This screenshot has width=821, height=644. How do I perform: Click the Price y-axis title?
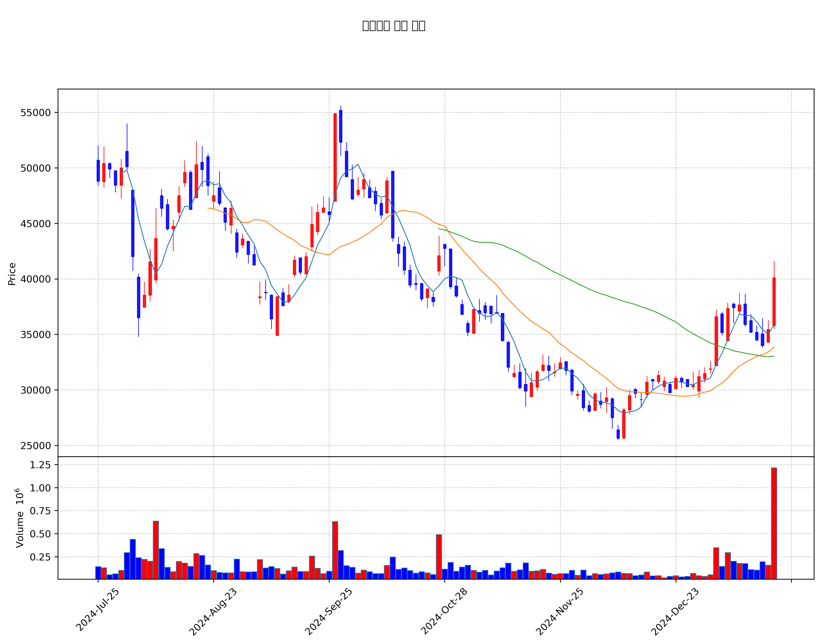click(12, 274)
